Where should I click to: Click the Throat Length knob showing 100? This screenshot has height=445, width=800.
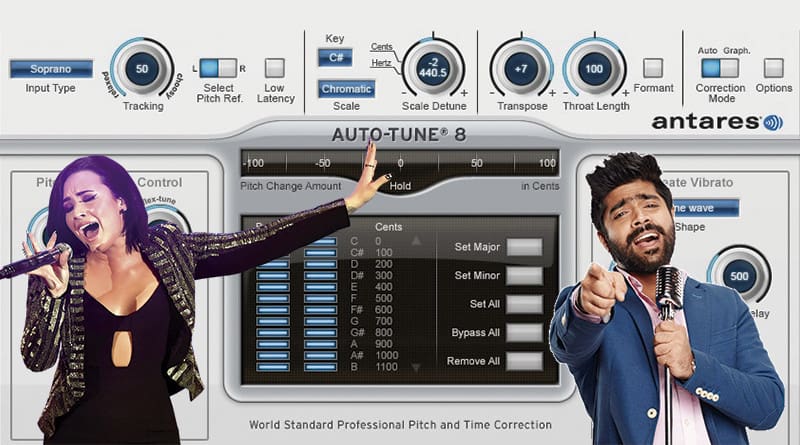(593, 68)
